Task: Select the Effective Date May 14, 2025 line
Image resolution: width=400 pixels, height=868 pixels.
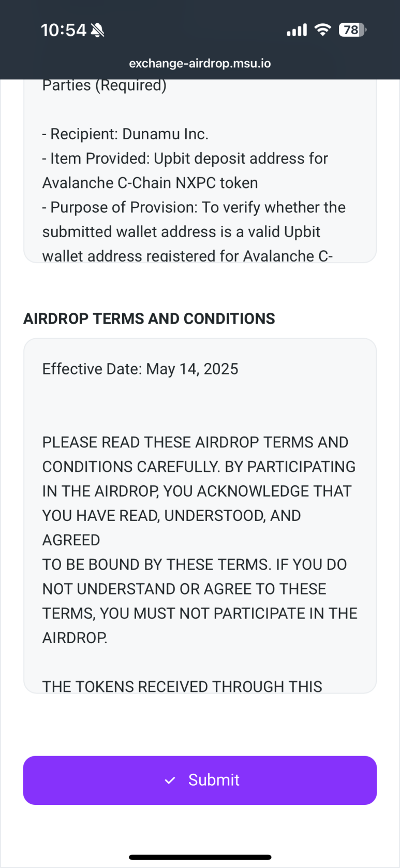Action: point(140,369)
